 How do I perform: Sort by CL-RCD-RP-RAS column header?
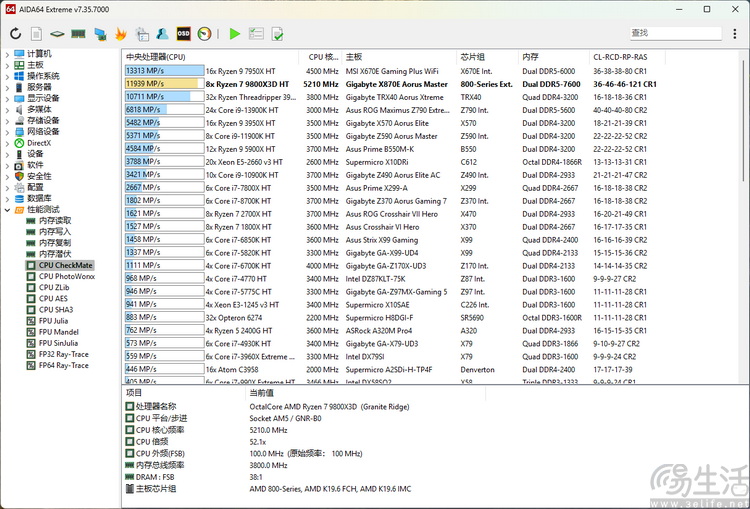coord(627,57)
